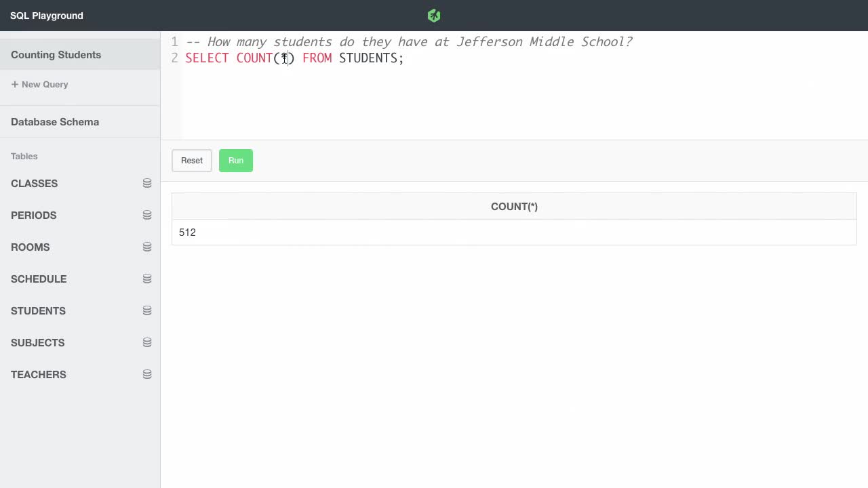Click the Treehouse logo in the top bar
The width and height of the screenshot is (868, 488).
tap(433, 14)
